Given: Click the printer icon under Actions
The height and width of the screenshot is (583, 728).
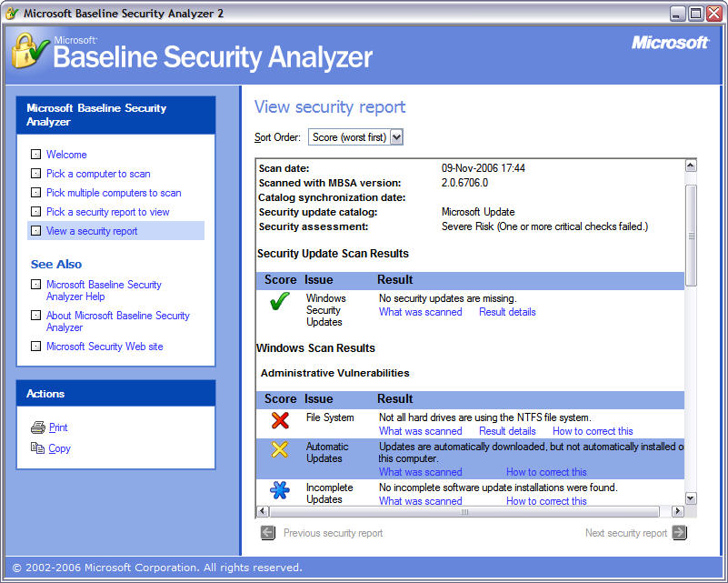Looking at the screenshot, I should 37,427.
